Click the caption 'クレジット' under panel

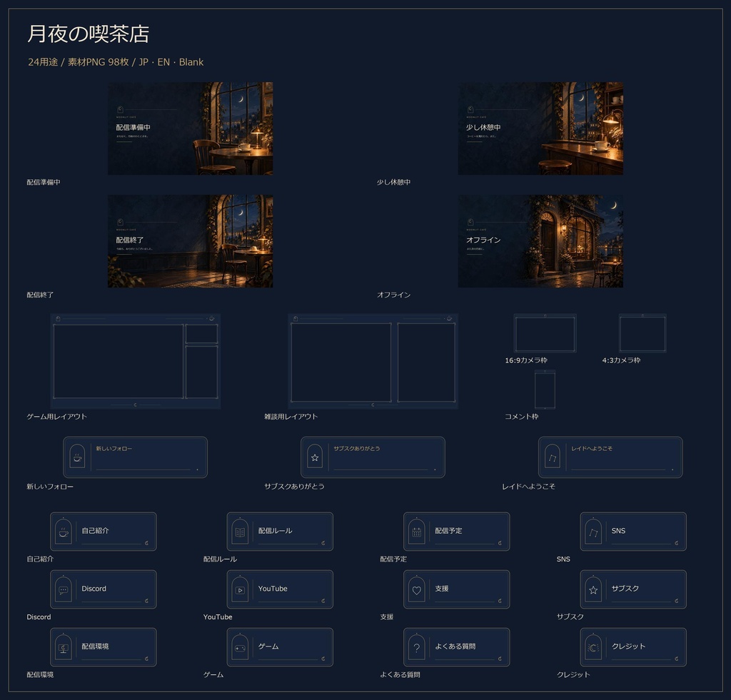click(x=573, y=674)
